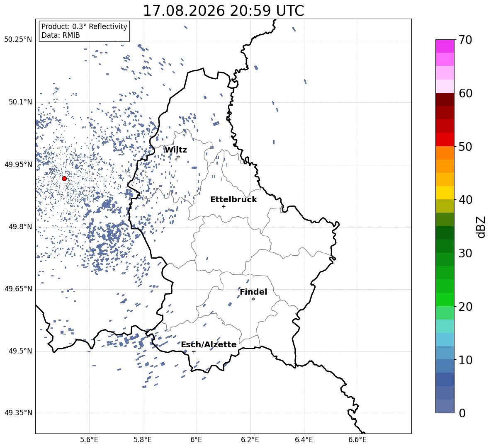
Task: Click the 49.35°N latitude label
Action: click(x=18, y=413)
